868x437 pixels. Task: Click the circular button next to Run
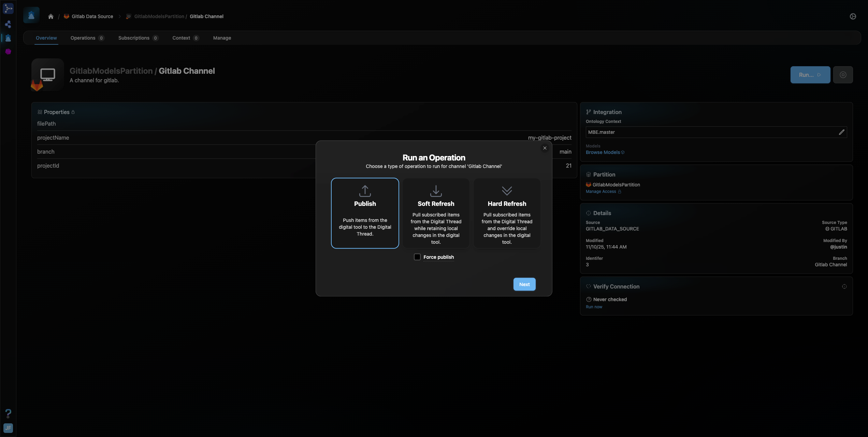click(843, 75)
